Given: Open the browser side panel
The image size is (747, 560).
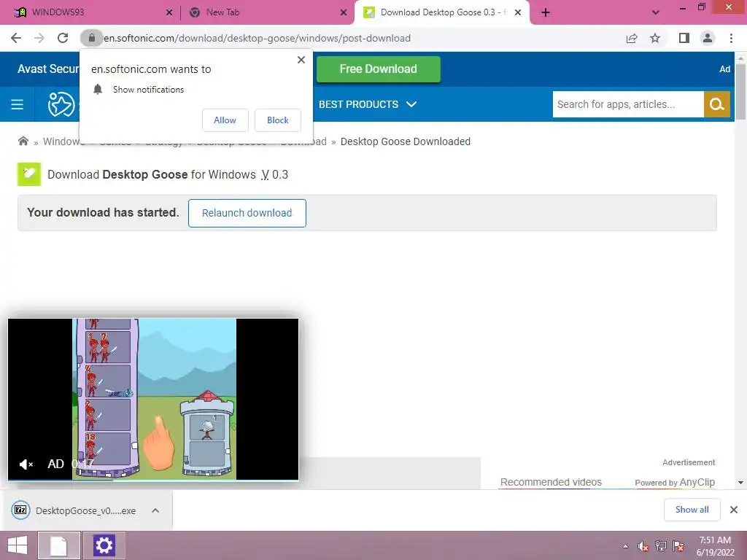Looking at the screenshot, I should [684, 38].
